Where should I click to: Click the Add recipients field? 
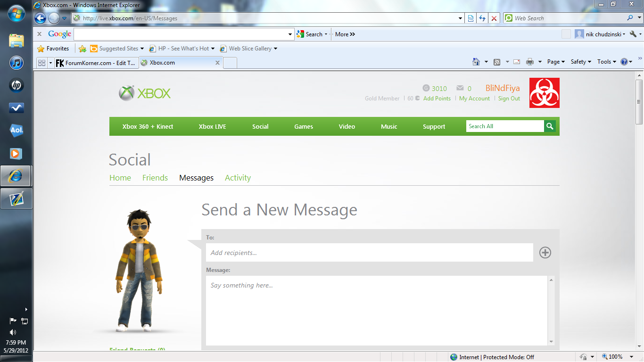click(370, 253)
